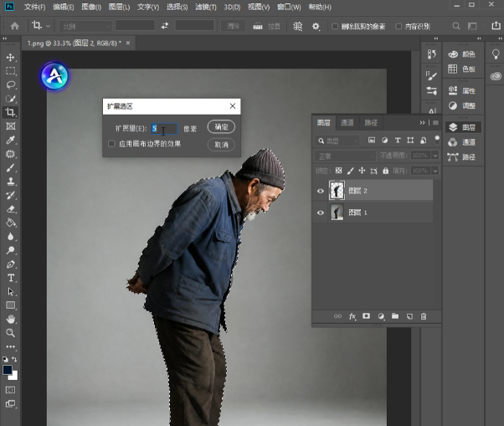This screenshot has height=426, width=504.
Task: Select the Horizontal Type tool
Action: 10,278
